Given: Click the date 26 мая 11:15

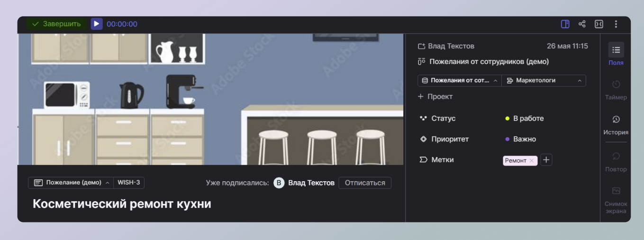Looking at the screenshot, I should (x=567, y=46).
